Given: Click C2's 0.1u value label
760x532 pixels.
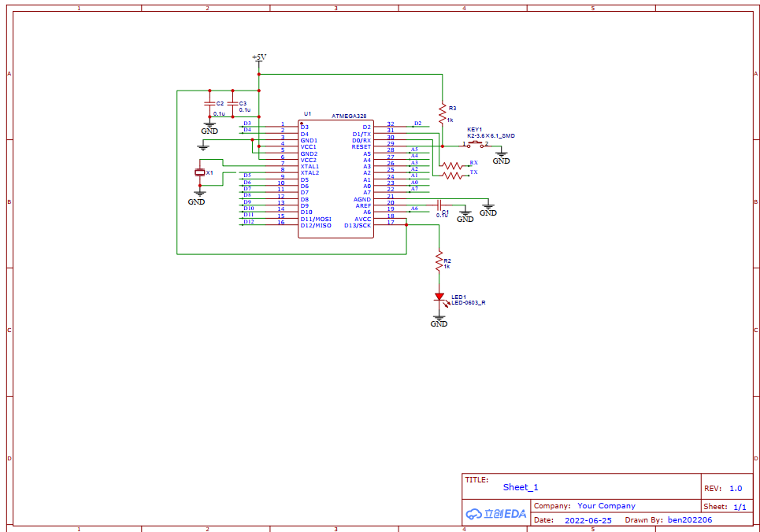Looking at the screenshot, I should 219,114.
